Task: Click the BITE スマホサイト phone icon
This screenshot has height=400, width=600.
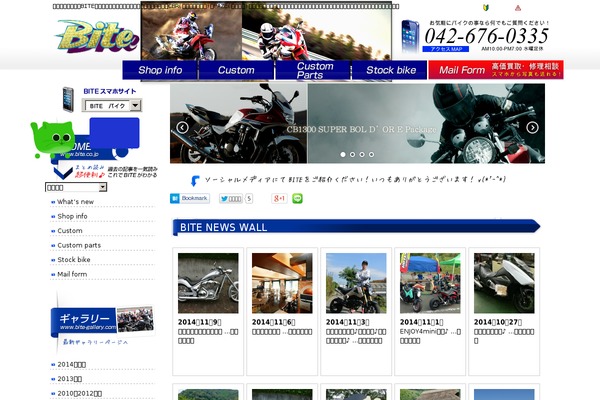Action: tap(68, 100)
